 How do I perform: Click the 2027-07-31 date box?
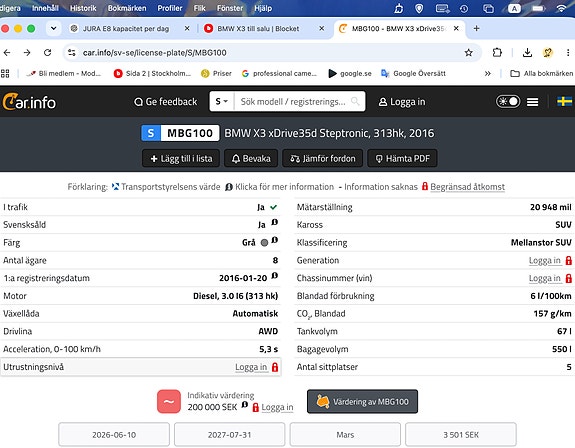[x=230, y=435]
